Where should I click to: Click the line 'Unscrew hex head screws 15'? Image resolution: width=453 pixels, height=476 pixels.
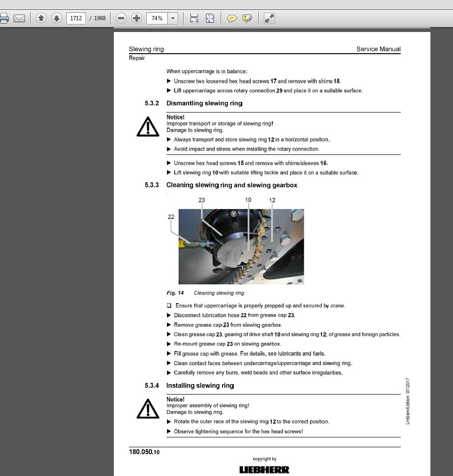tap(251, 163)
